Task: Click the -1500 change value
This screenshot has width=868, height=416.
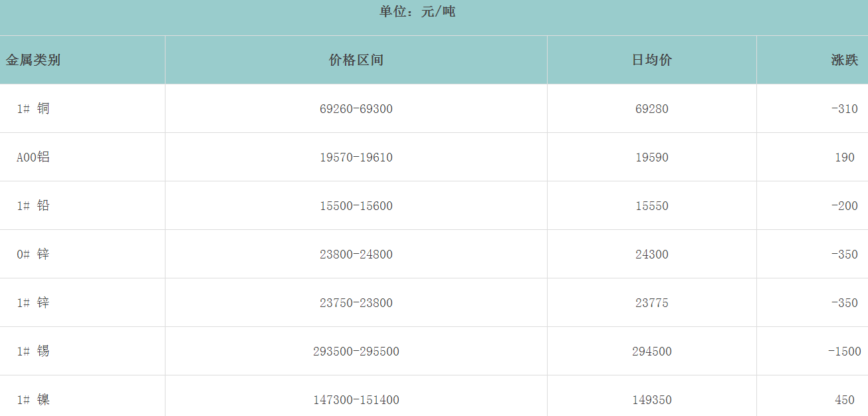Action: click(844, 352)
